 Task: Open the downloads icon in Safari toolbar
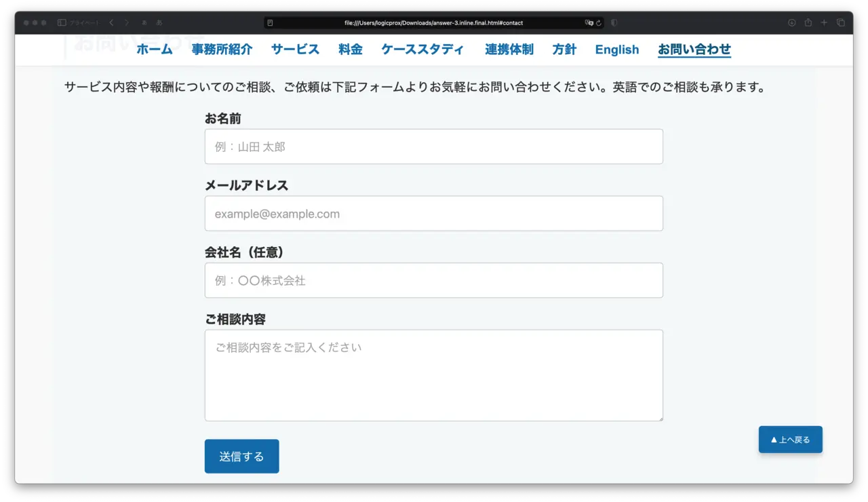point(791,22)
